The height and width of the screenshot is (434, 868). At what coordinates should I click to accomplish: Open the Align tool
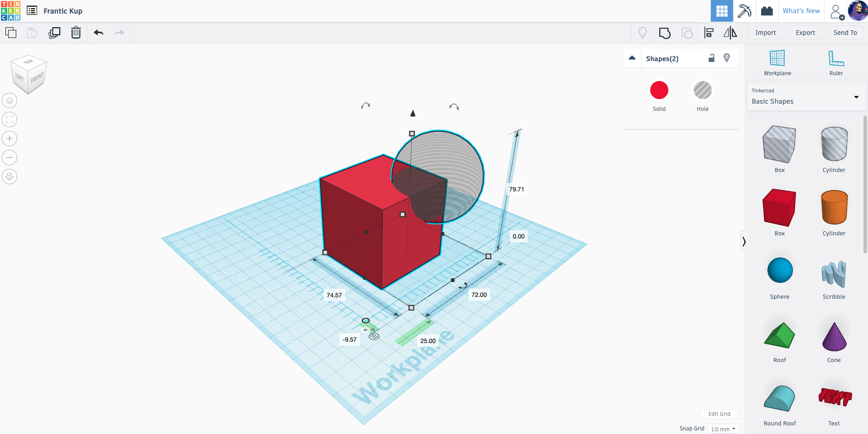click(x=709, y=33)
